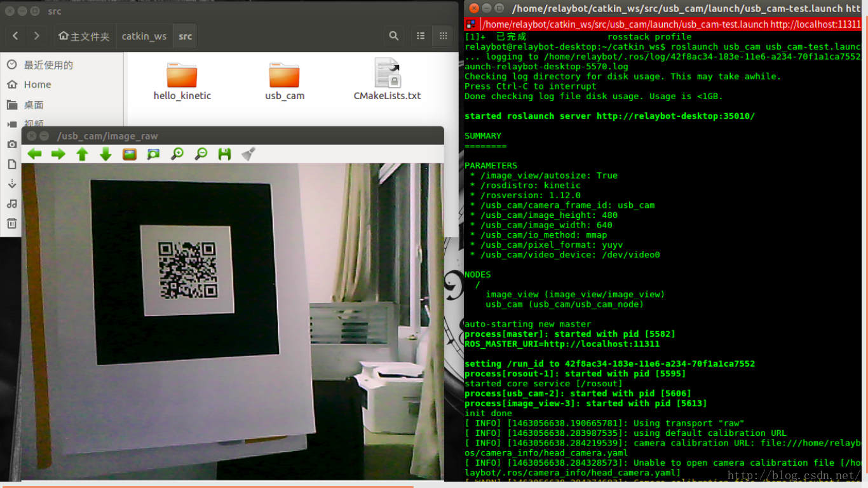
Task: Click the zoom-to-fit icon in image viewer
Action: (x=153, y=154)
